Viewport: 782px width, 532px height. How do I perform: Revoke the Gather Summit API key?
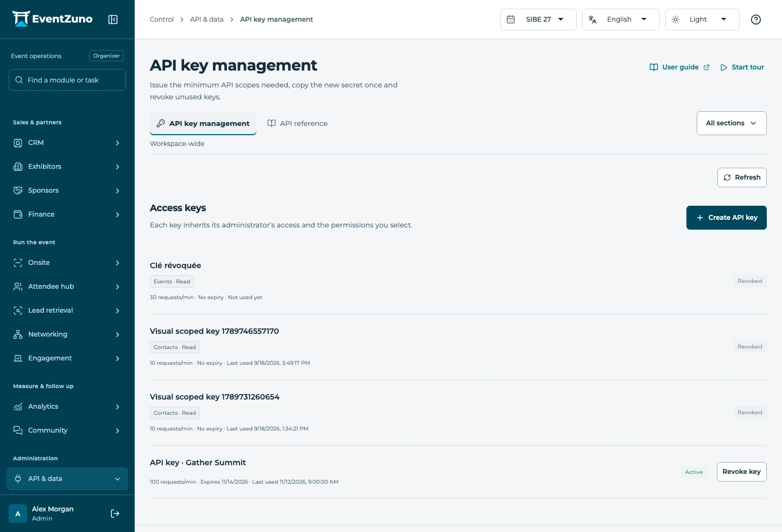[742, 472]
